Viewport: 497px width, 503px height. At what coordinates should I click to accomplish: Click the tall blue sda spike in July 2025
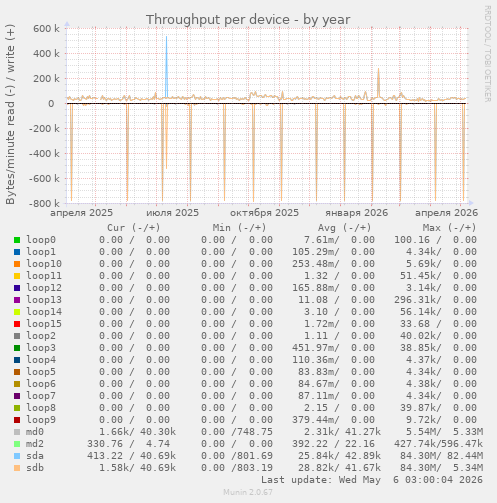tap(166, 67)
